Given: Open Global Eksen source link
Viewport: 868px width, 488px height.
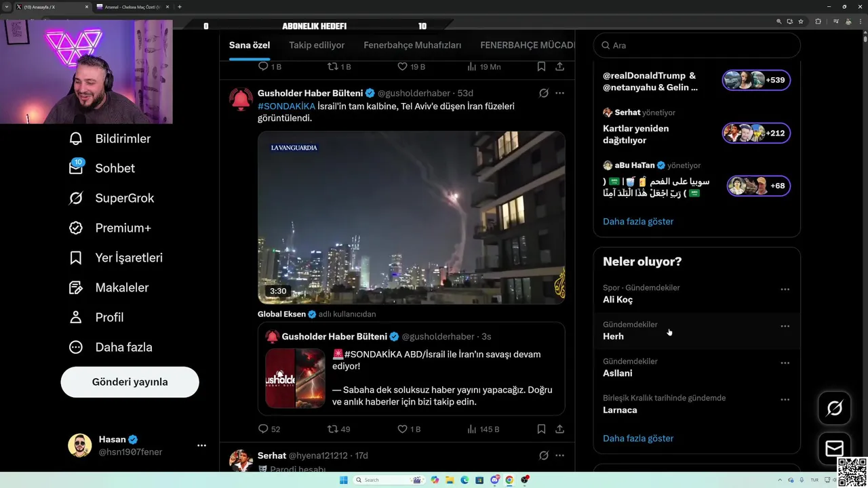Looking at the screenshot, I should tap(281, 314).
